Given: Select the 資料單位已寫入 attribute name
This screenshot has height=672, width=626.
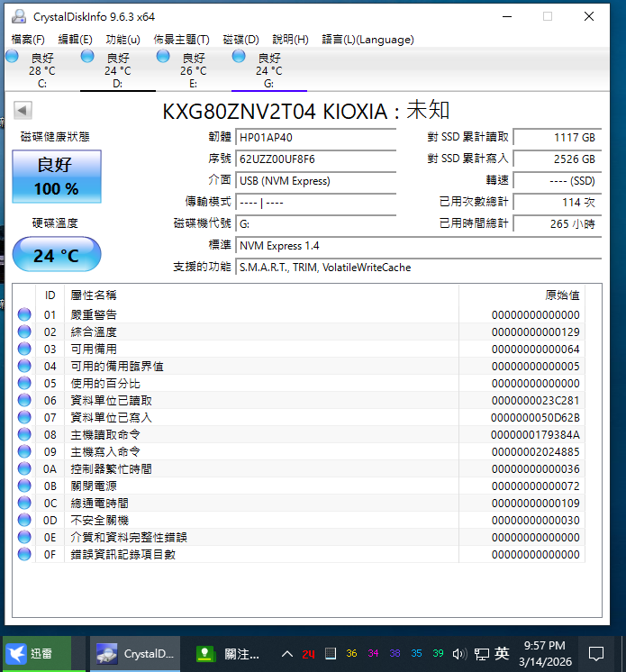Looking at the screenshot, I should (x=111, y=417).
